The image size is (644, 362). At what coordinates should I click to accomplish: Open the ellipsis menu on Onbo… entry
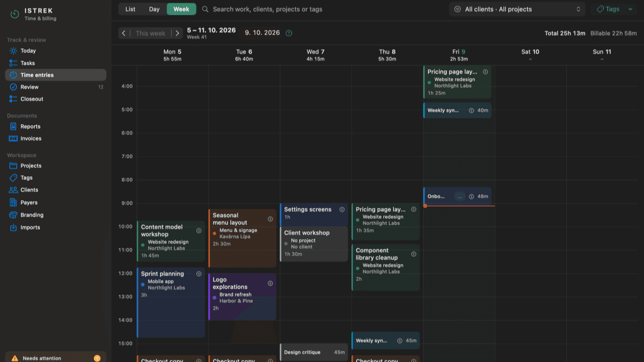459,197
